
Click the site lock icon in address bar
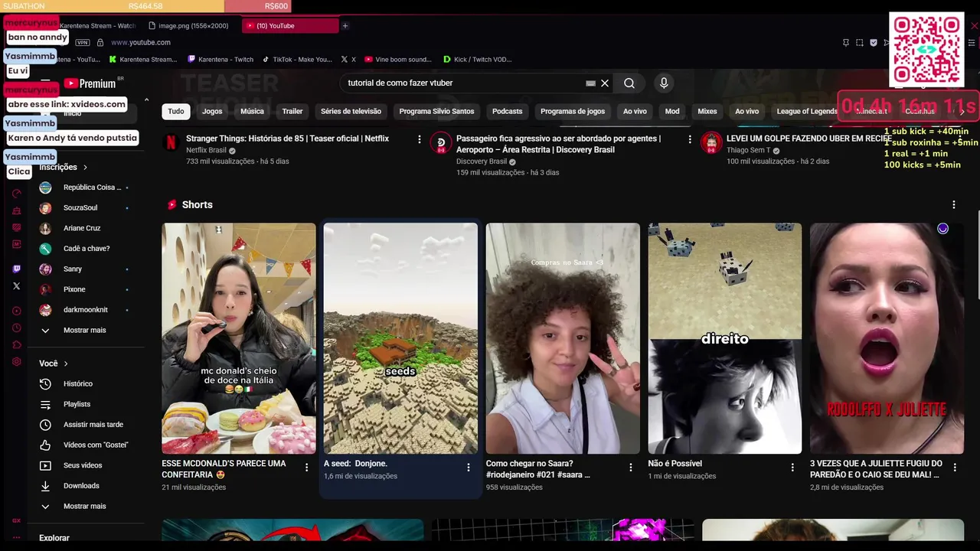(101, 43)
